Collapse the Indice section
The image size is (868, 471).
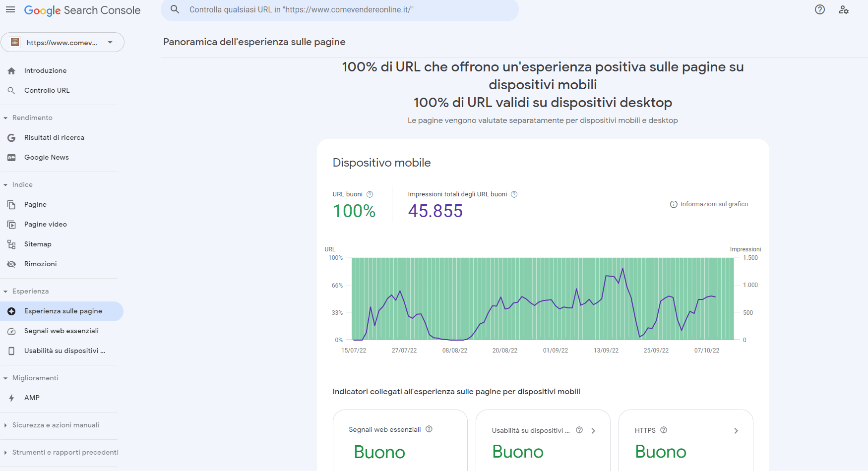coord(5,184)
